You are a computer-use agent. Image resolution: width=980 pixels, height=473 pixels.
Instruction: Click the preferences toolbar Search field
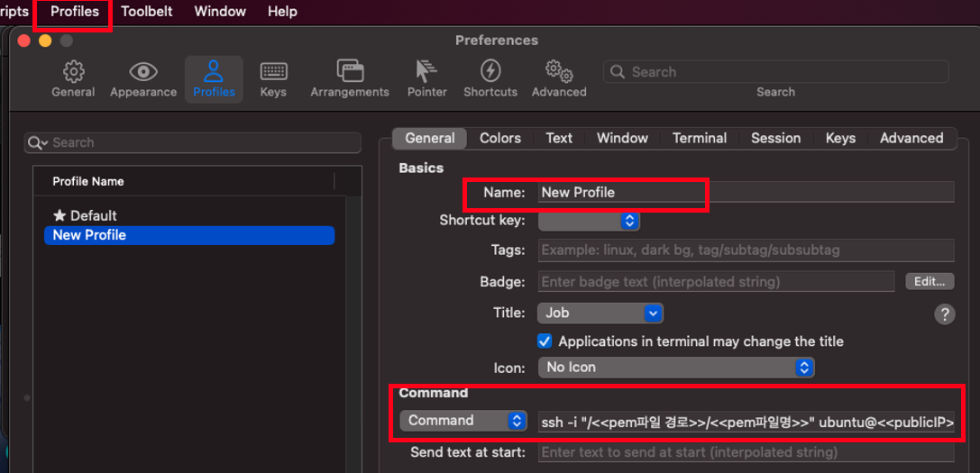click(775, 72)
